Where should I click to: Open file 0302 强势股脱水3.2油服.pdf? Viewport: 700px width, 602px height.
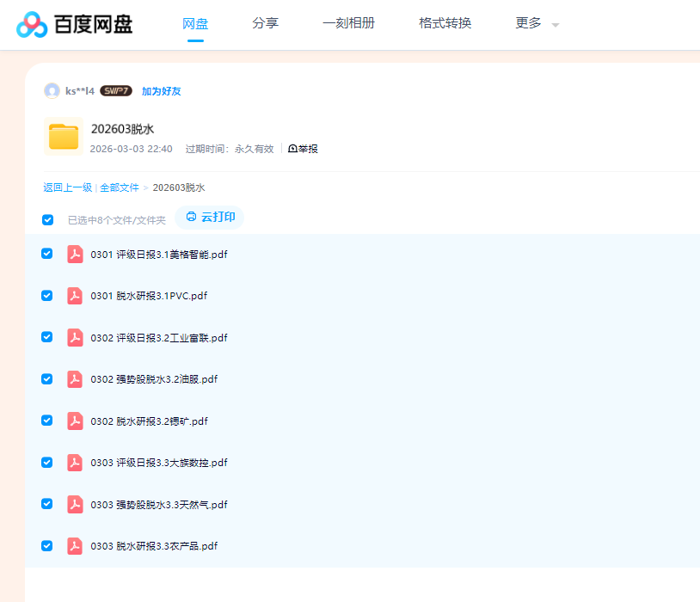click(x=154, y=379)
